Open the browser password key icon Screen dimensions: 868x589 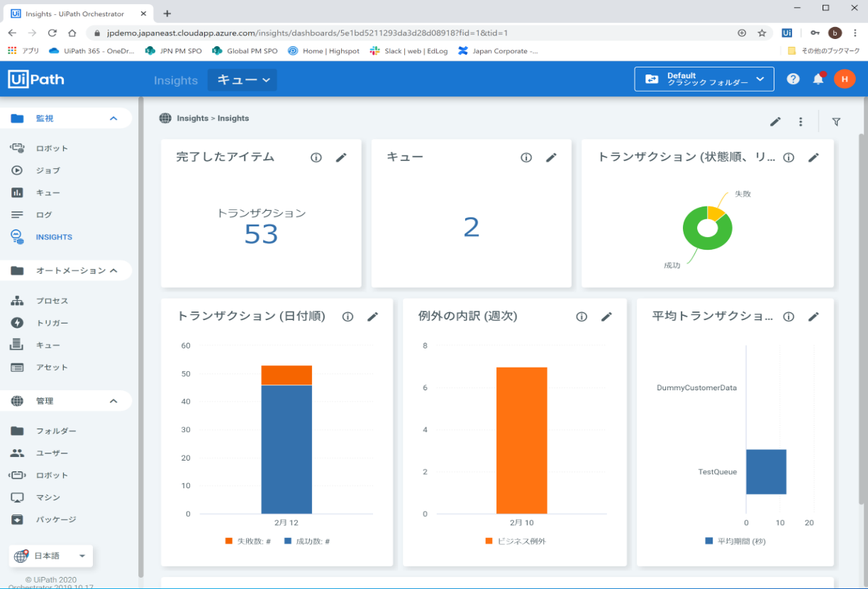pos(816,33)
